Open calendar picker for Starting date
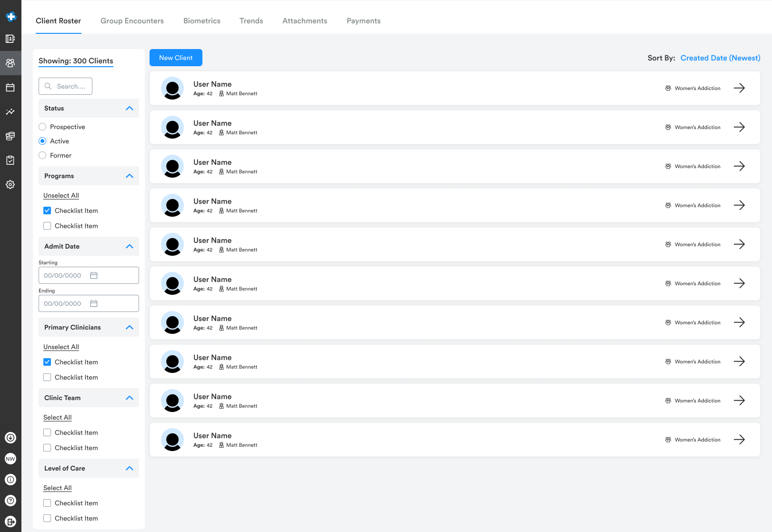 (x=94, y=275)
